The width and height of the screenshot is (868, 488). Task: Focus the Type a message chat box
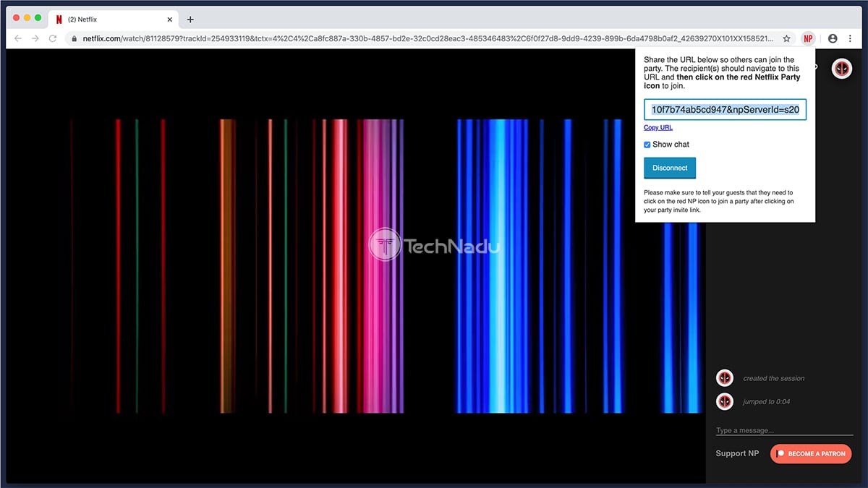coord(784,430)
